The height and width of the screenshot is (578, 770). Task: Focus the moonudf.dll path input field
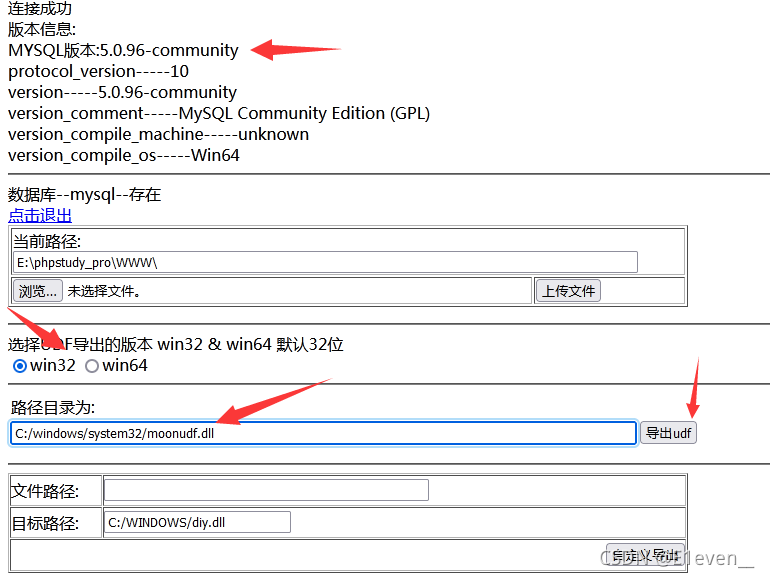click(323, 433)
